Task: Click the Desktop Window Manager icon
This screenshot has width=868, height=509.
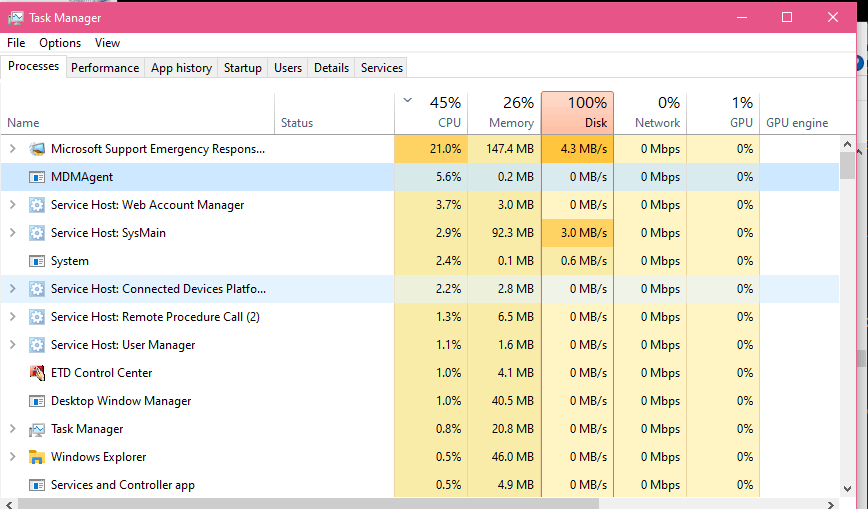Action: coord(37,401)
